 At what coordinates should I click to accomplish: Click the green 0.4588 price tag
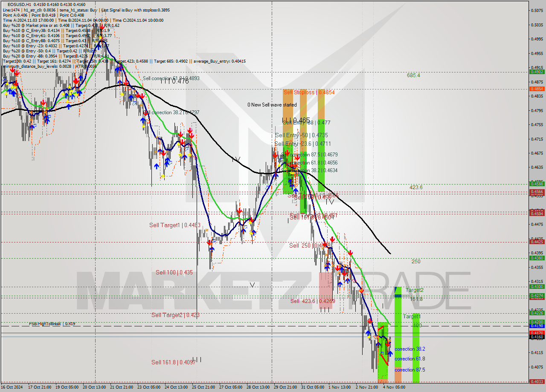pyautogui.click(x=536, y=184)
